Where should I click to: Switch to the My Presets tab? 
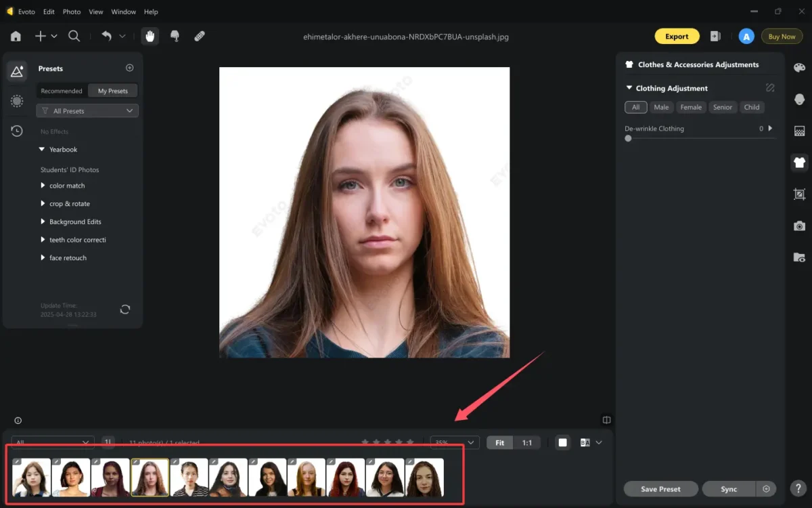[113, 91]
